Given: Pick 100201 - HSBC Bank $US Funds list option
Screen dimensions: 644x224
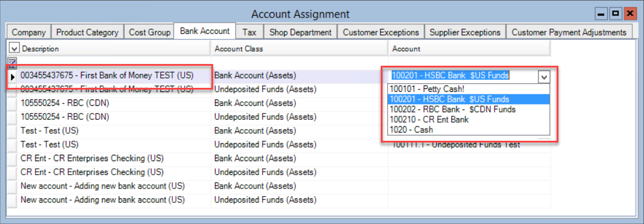Looking at the screenshot, I should click(x=468, y=99).
